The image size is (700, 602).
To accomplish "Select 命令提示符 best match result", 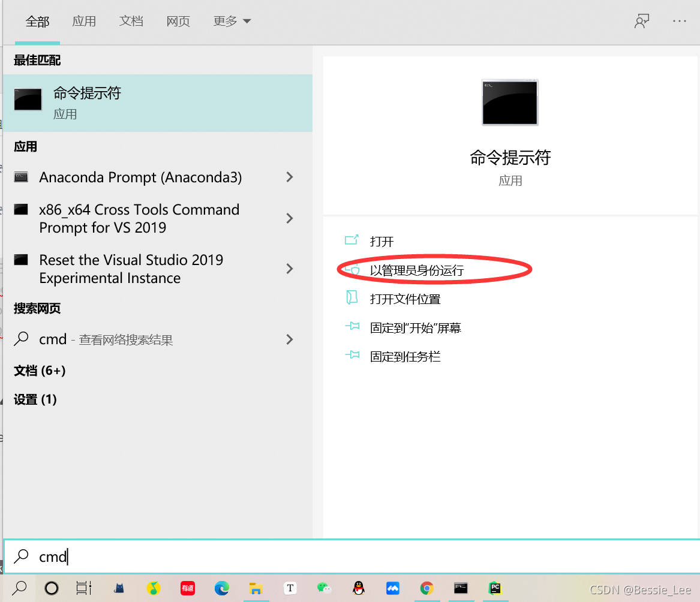I will 158,103.
